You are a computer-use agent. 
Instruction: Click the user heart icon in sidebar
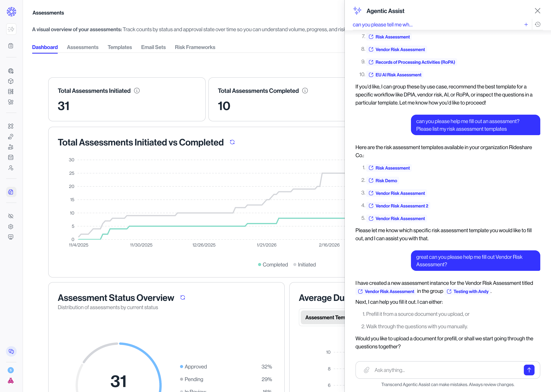[11, 168]
